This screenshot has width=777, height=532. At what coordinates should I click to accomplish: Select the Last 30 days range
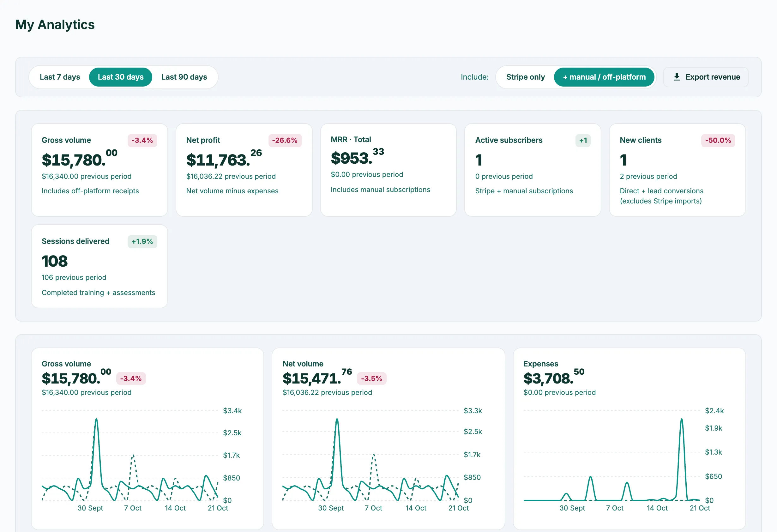click(121, 77)
